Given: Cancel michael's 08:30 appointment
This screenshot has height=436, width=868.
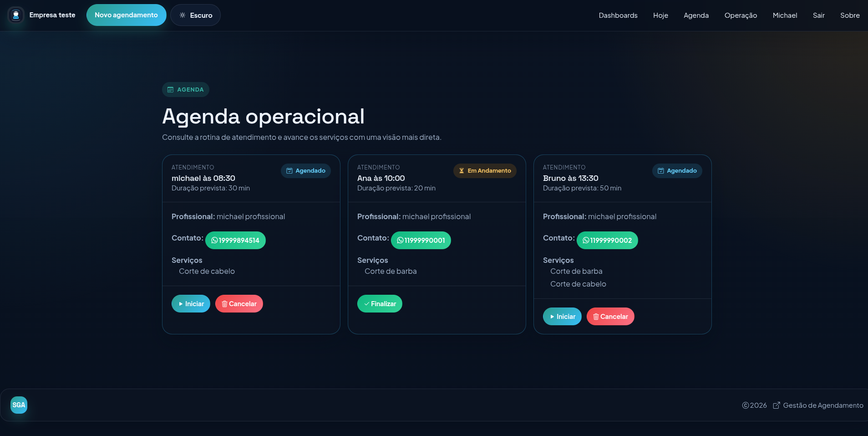Looking at the screenshot, I should (x=239, y=304).
